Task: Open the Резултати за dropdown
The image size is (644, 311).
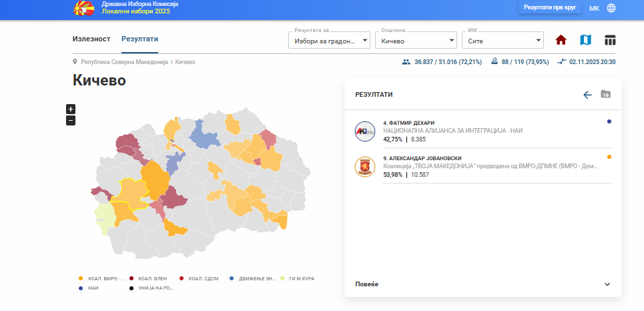Action: pyautogui.click(x=329, y=41)
